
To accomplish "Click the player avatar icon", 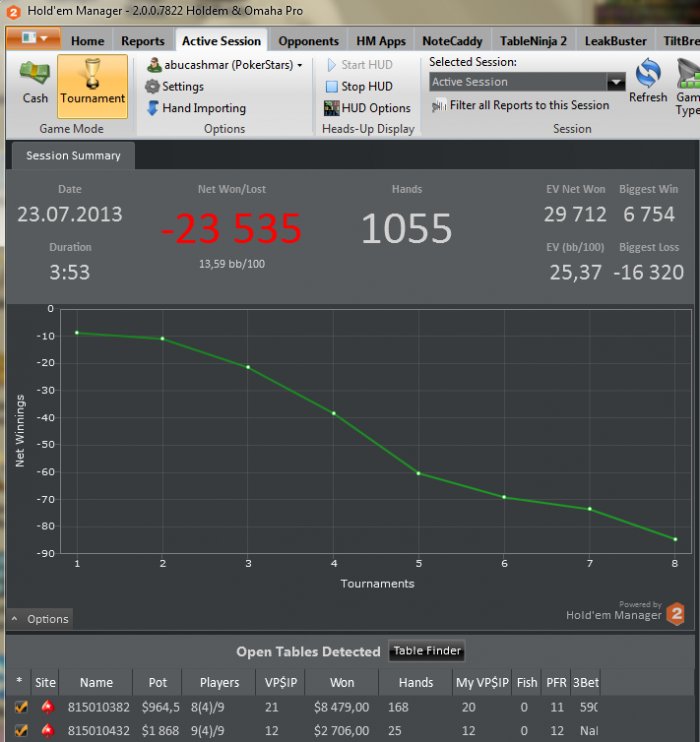I will pyautogui.click(x=154, y=65).
